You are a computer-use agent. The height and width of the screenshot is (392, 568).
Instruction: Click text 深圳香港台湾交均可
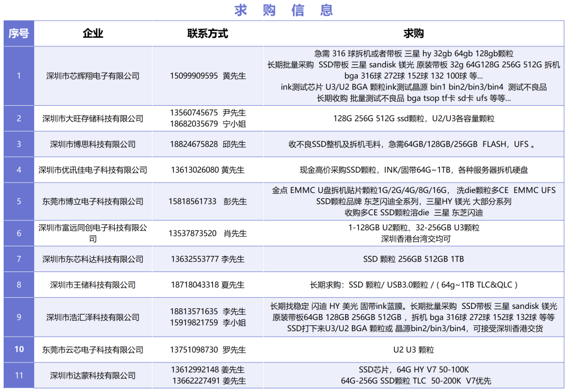click(415, 239)
